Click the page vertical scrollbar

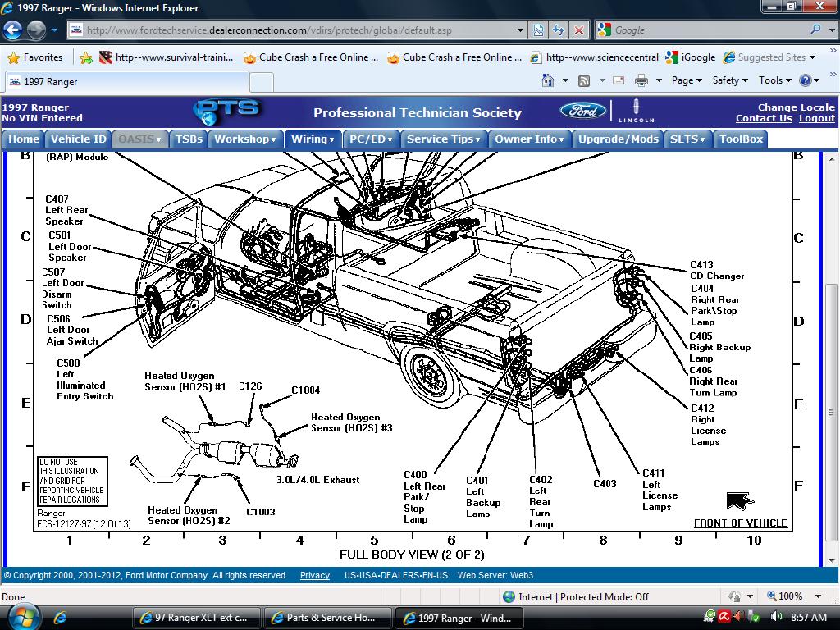pyautogui.click(x=831, y=358)
